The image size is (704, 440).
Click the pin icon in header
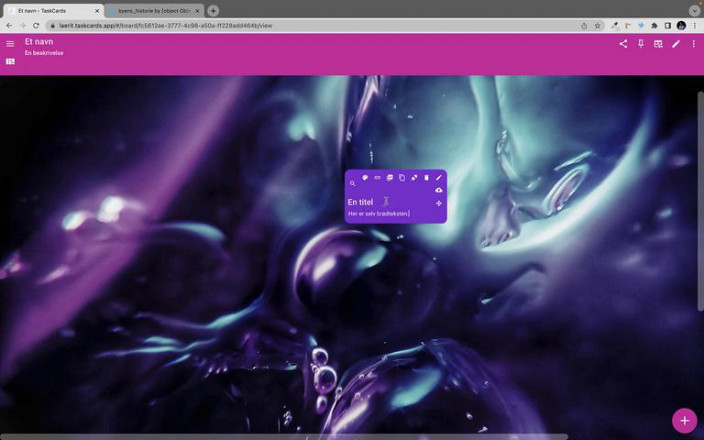pyautogui.click(x=641, y=44)
